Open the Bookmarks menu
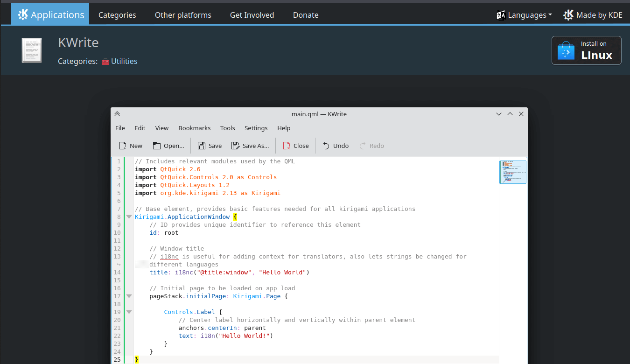The image size is (630, 364). coord(195,128)
